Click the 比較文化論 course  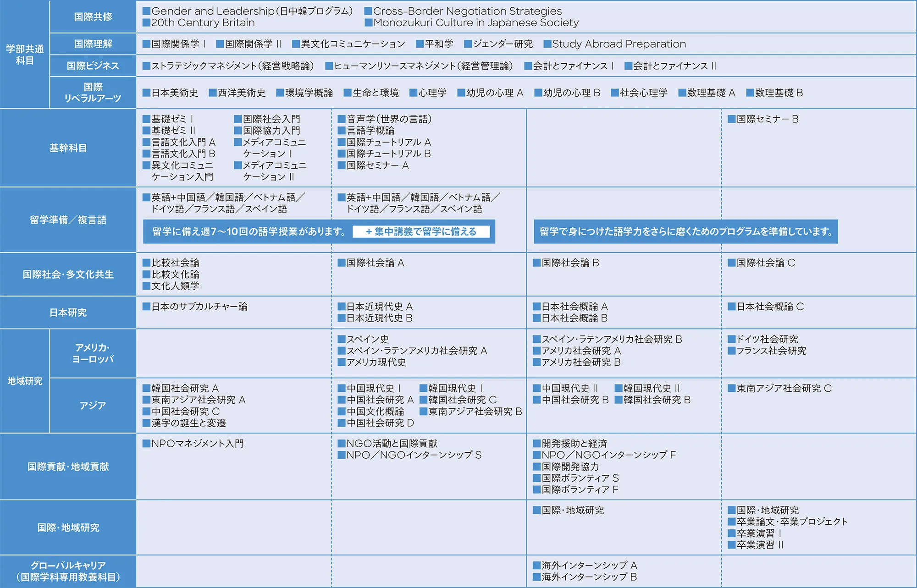[x=171, y=275]
